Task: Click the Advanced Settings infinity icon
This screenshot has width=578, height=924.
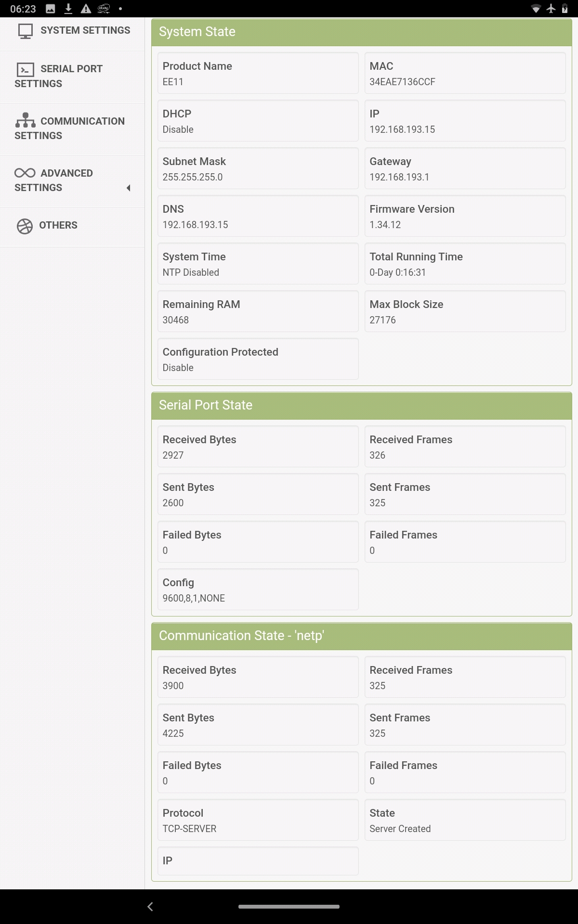Action: [25, 173]
